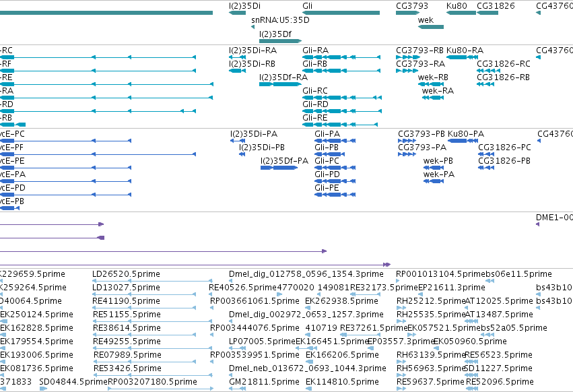Image resolution: width=573 pixels, height=392 pixels.
Task: Click EST EK081736.5prime
Action: pyautogui.click(x=36, y=368)
